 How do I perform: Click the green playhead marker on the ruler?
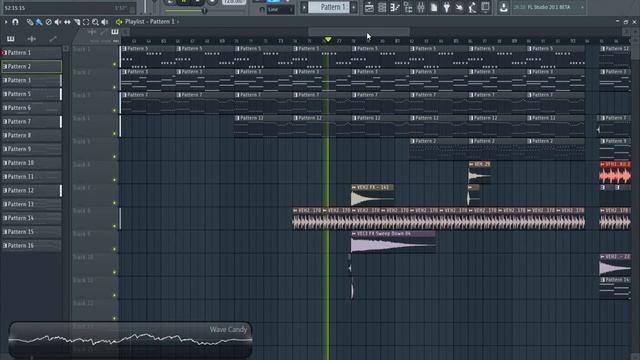[x=328, y=40]
